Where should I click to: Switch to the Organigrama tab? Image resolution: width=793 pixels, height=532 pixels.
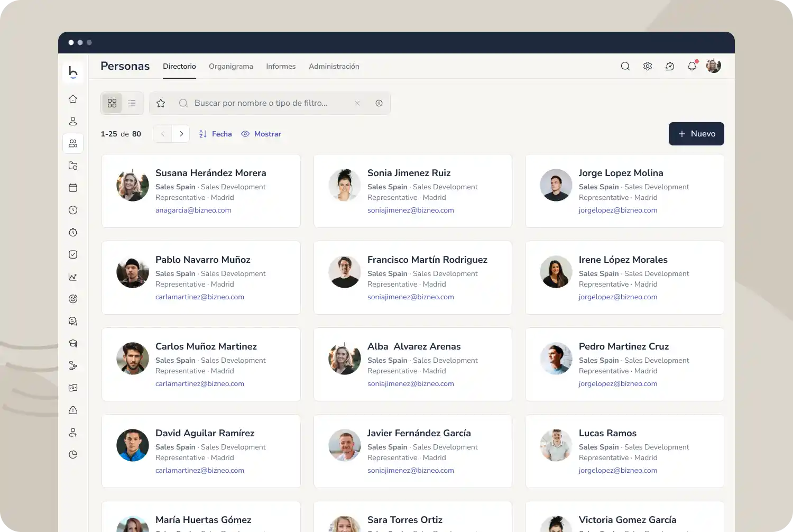[x=230, y=66]
